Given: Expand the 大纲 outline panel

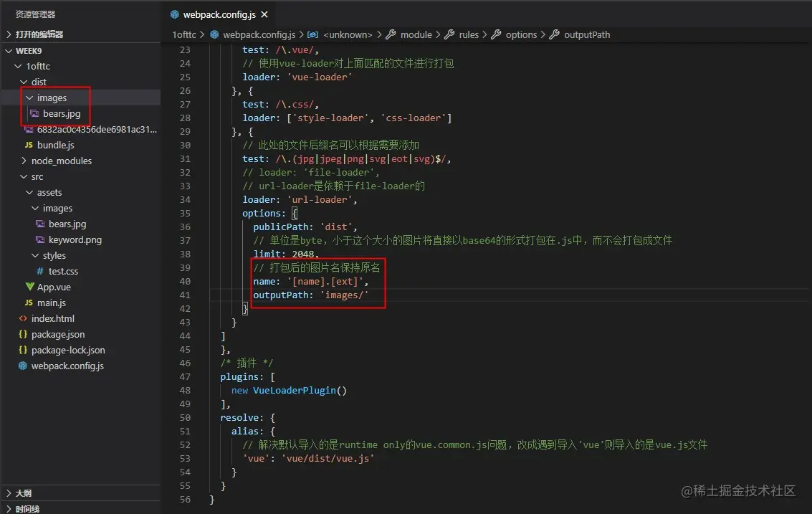Looking at the screenshot, I should click(x=9, y=493).
